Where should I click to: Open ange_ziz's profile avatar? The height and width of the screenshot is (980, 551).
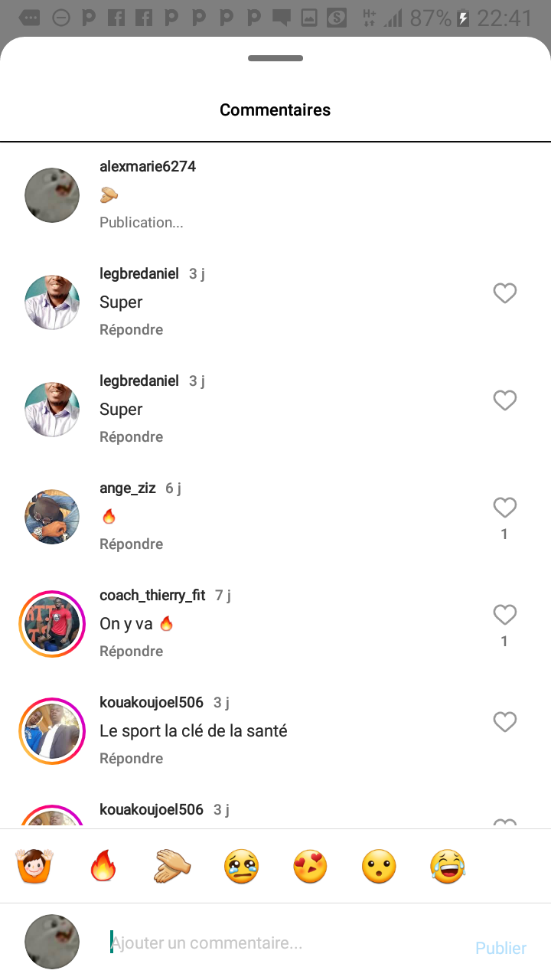pos(52,517)
